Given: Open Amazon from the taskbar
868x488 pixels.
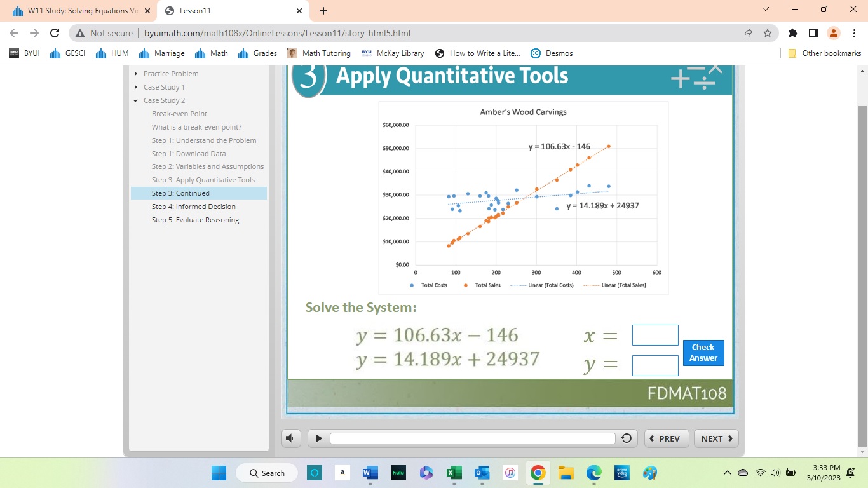Looking at the screenshot, I should tap(342, 473).
